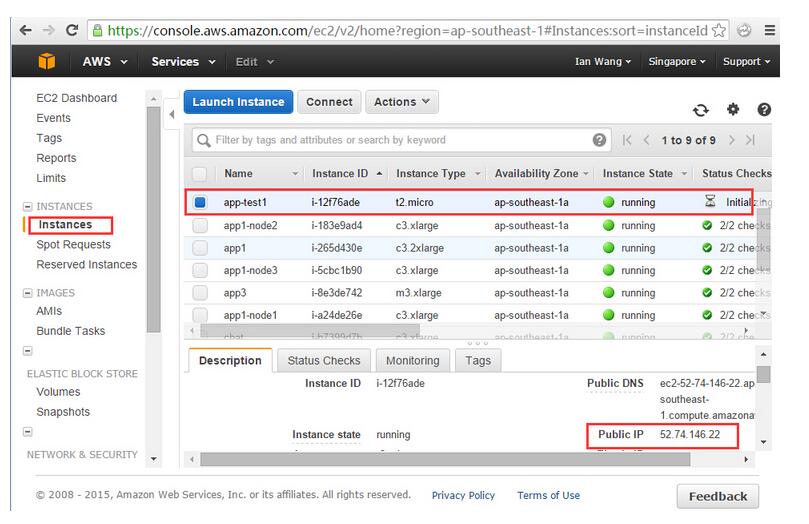Click the Connect button

point(329,102)
